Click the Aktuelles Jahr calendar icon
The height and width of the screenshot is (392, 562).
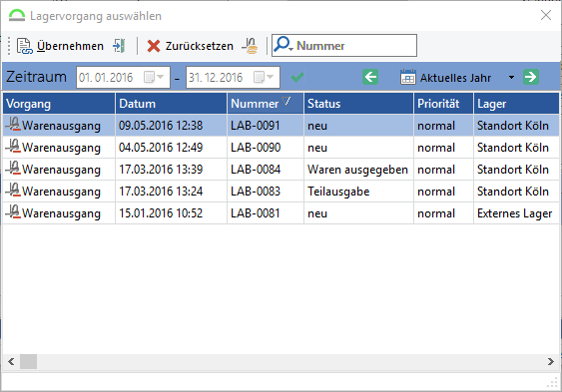click(408, 77)
